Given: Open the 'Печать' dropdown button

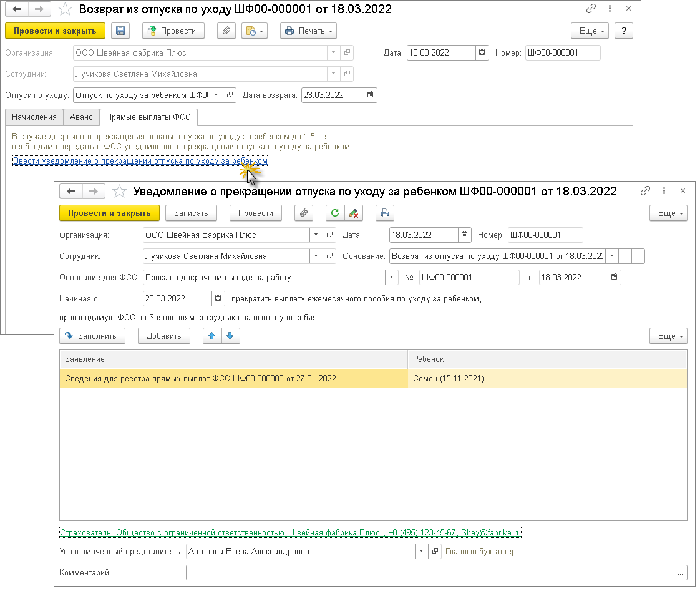Looking at the screenshot, I should (308, 31).
